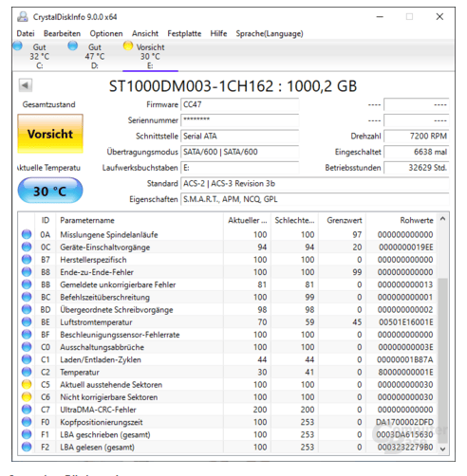The width and height of the screenshot is (467, 476).
Task: Click status icon of LBA geschrieben row
Action: pos(27,434)
